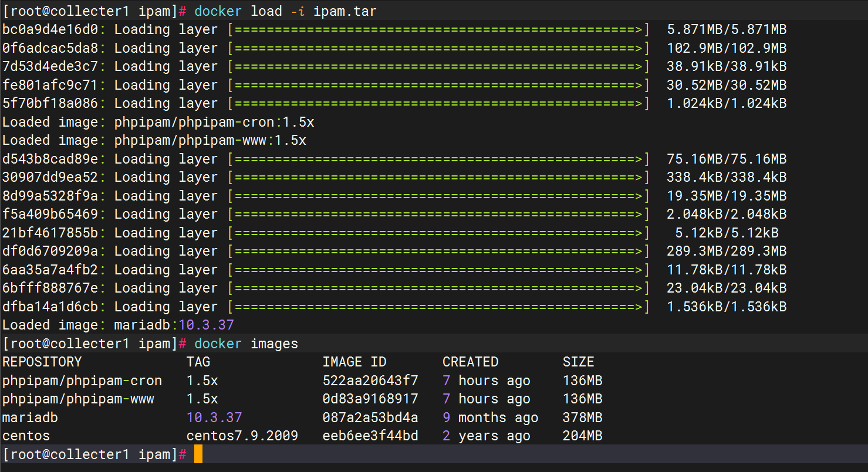
Task: Click phpipam/phpipam-cron in the images table
Action: (82, 381)
